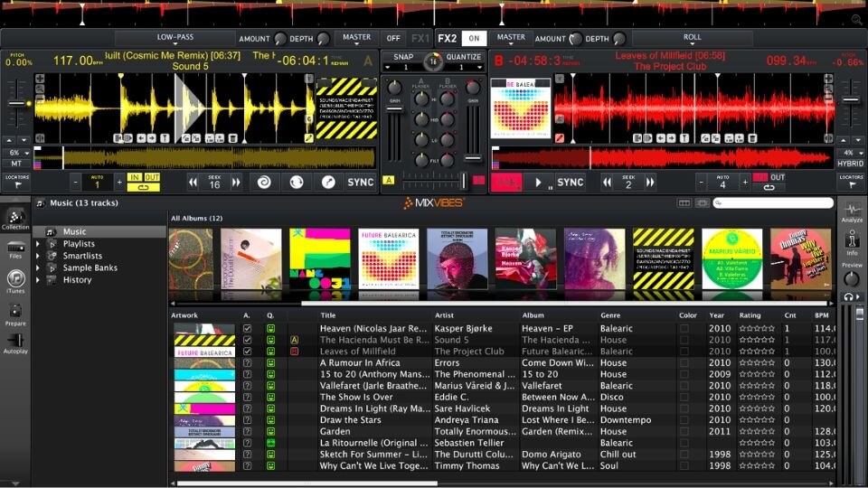The width and height of the screenshot is (868, 488).
Task: Open FX1 MASTER routing dropdown
Action: tap(356, 38)
